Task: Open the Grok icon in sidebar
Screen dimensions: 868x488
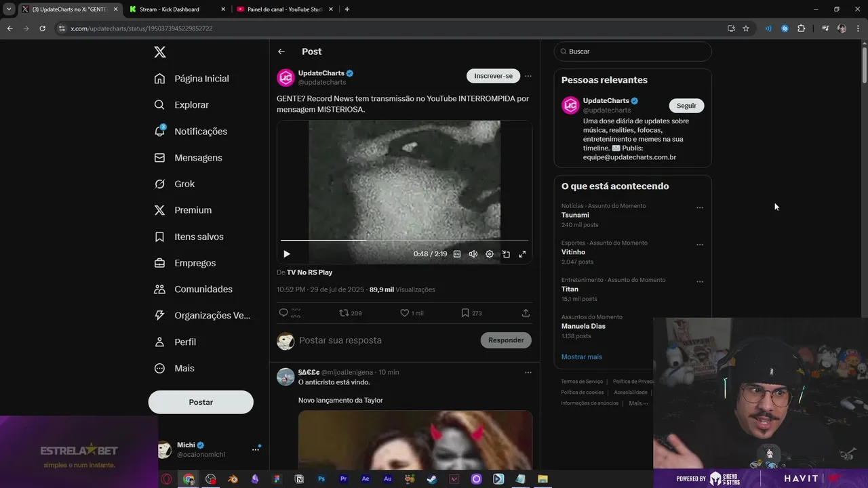Action: (159, 184)
